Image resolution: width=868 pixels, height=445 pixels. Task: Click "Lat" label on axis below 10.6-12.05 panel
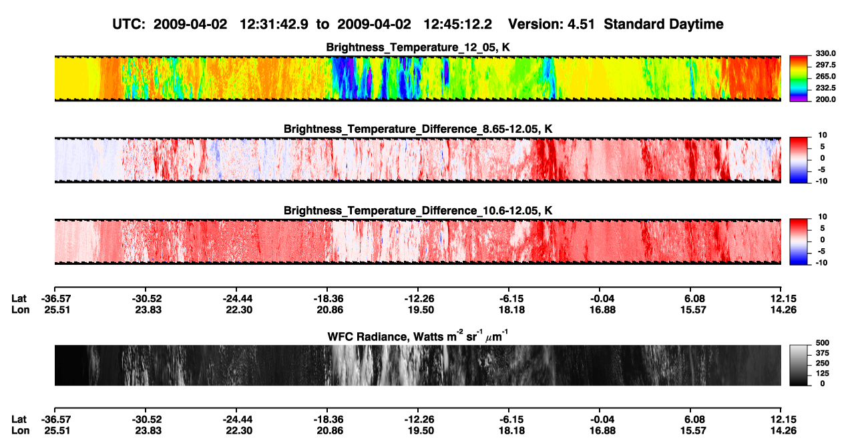(x=19, y=298)
